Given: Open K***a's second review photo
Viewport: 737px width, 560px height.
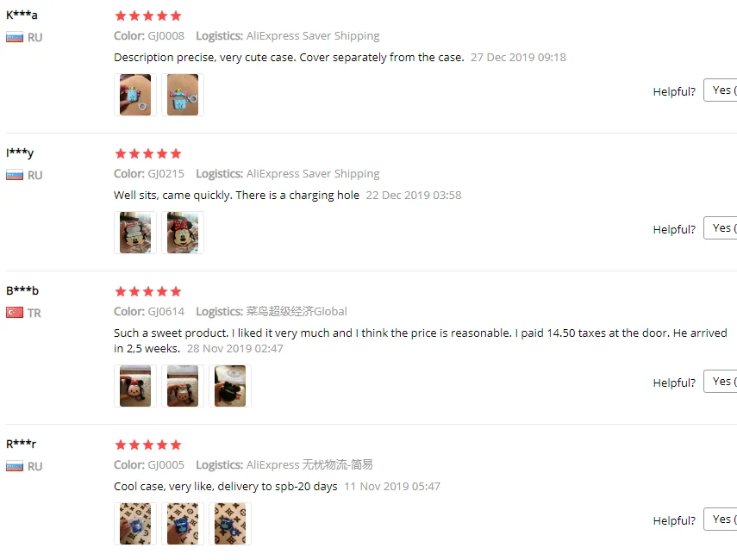Looking at the screenshot, I should pos(183,95).
